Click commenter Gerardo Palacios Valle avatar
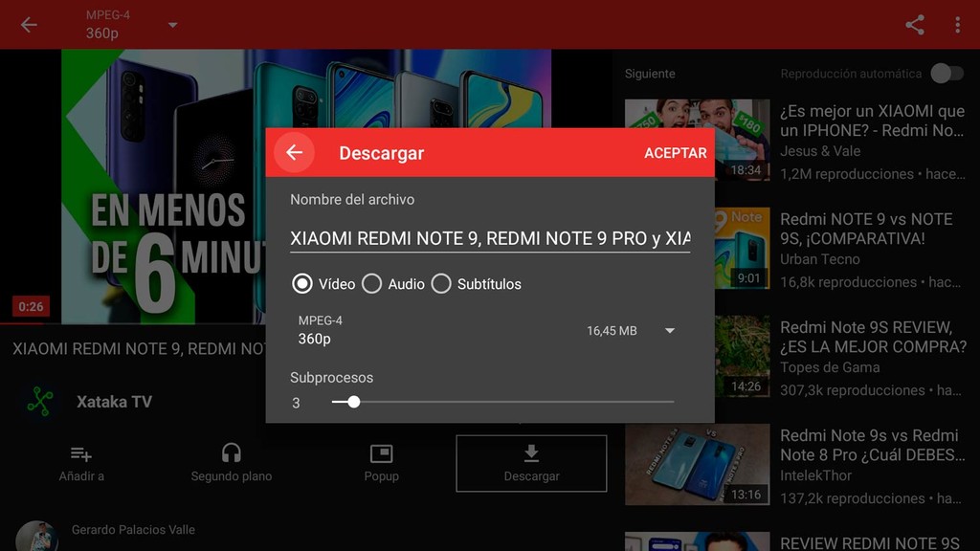 tap(37, 536)
